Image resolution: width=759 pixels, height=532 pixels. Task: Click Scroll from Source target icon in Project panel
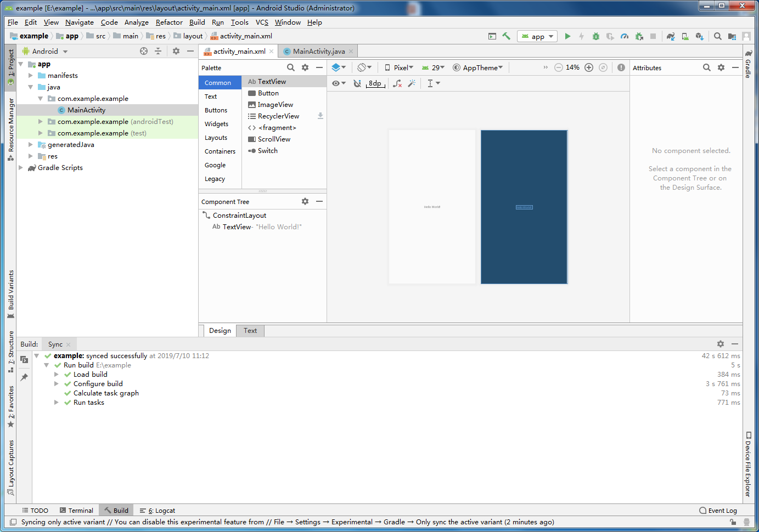click(x=144, y=51)
